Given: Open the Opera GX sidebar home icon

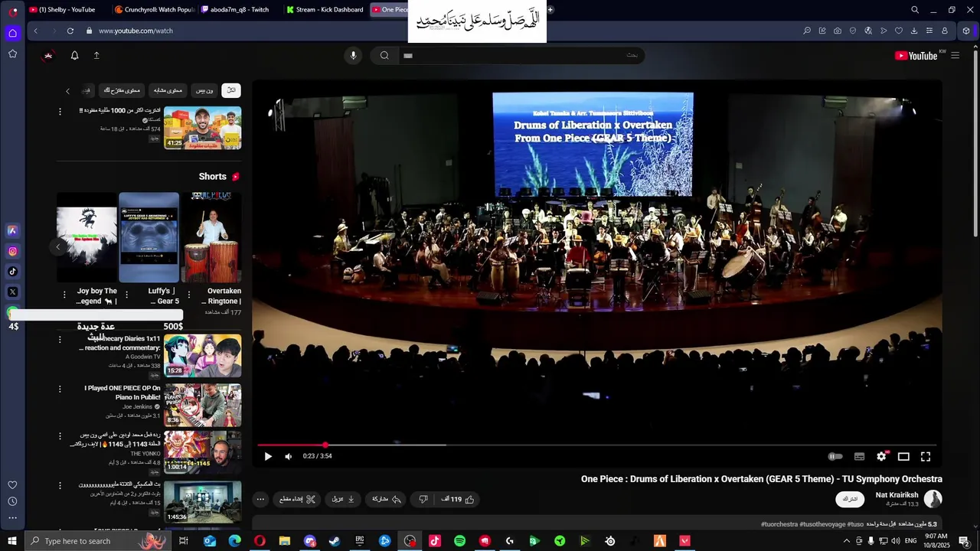Looking at the screenshot, I should (12, 33).
